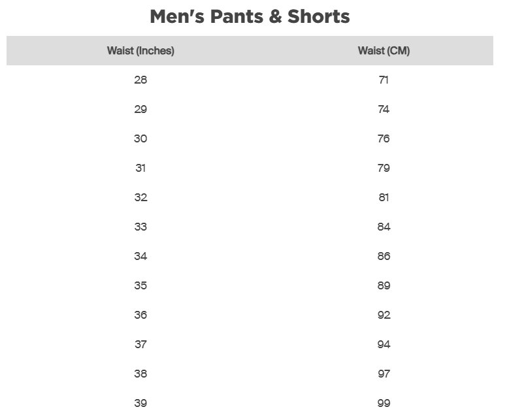The image size is (509, 420).
Task: Select the 34 inch waist cell
Action: (x=140, y=256)
